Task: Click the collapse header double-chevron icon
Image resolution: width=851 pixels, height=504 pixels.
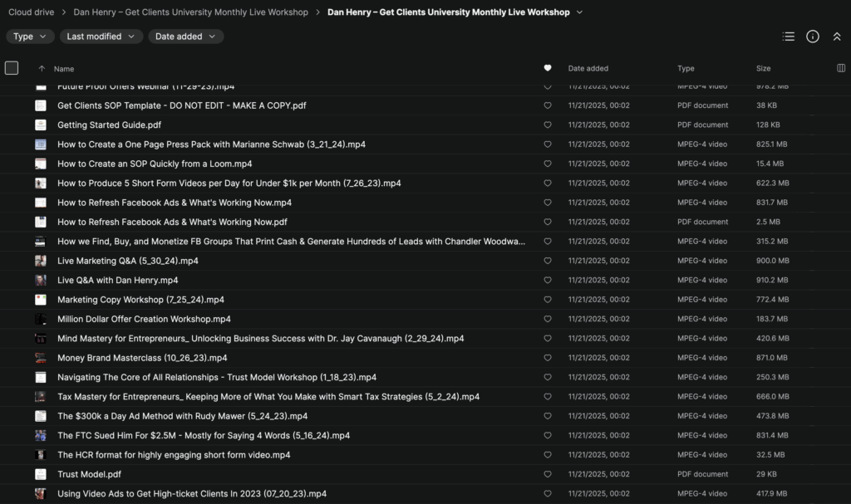Action: pyautogui.click(x=836, y=37)
